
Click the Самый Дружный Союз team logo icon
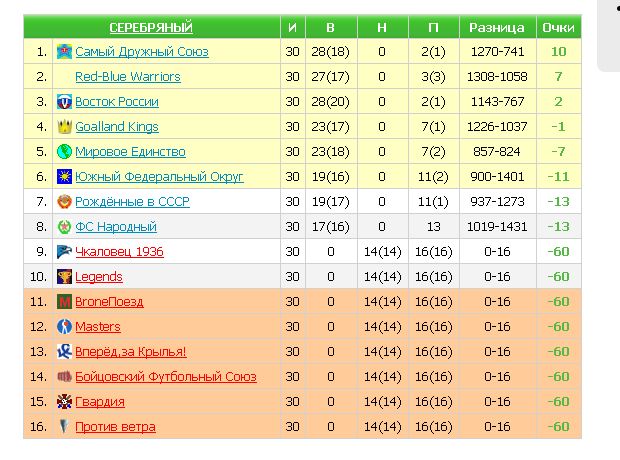[x=64, y=51]
